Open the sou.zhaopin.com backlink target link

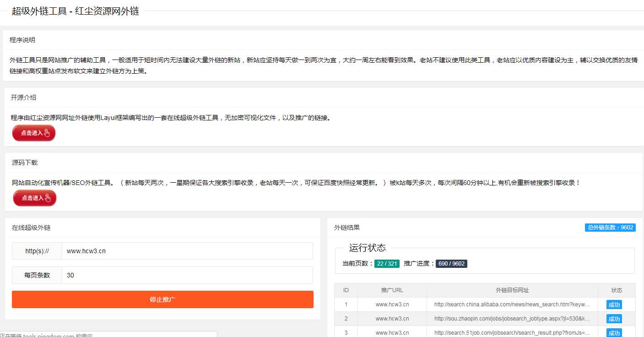pos(511,319)
